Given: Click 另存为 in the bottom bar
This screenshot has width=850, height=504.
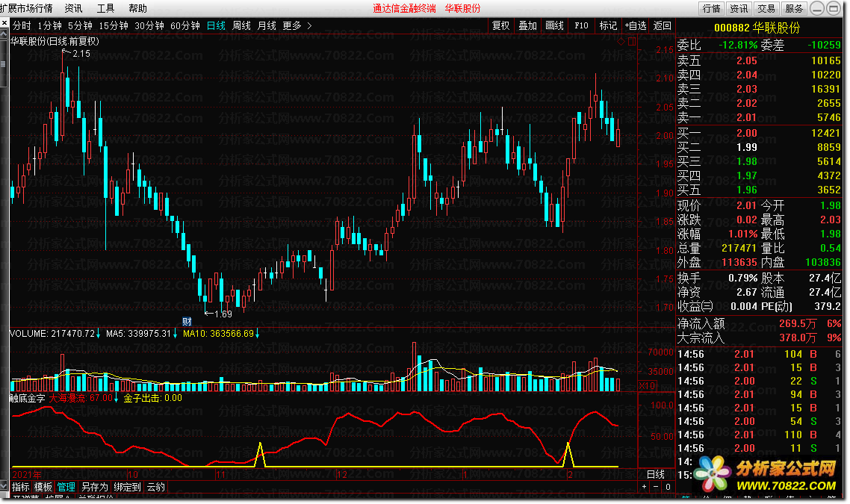Looking at the screenshot, I should (94, 487).
